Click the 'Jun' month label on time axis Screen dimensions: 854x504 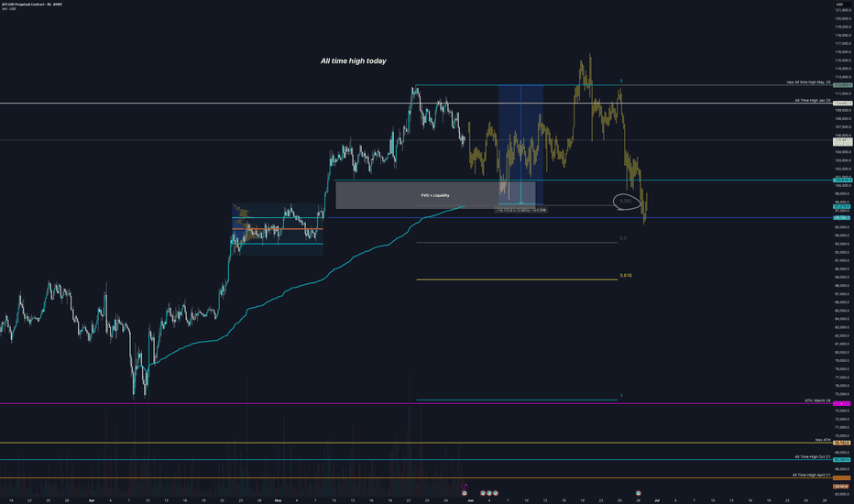pyautogui.click(x=471, y=500)
